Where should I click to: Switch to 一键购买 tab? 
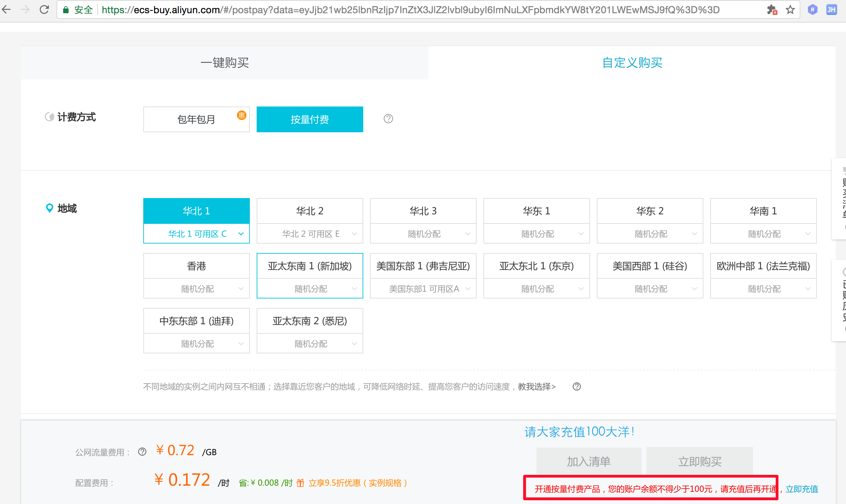click(x=224, y=63)
